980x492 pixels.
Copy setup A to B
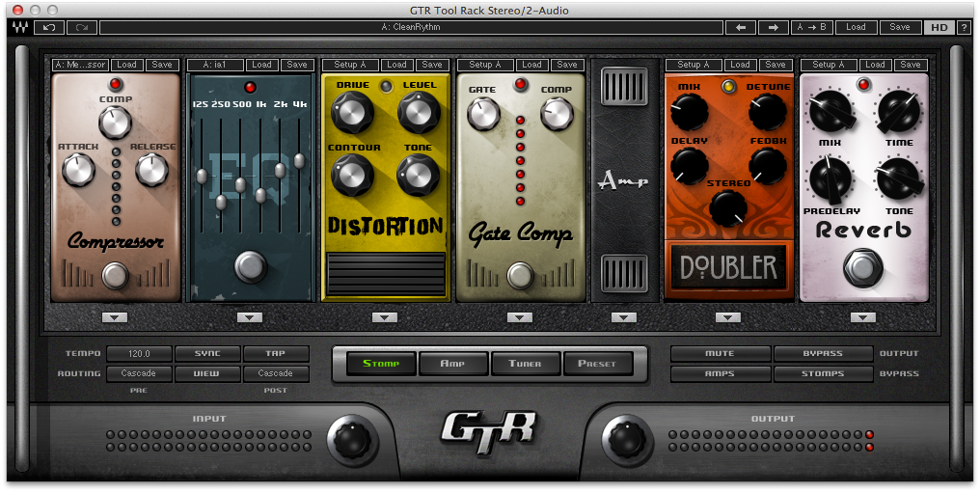coord(811,28)
